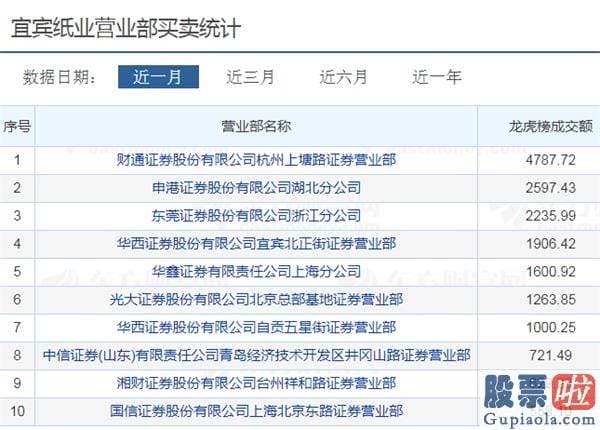Click row number 7 cell
Image resolution: width=600 pixels, height=430 pixels.
(x=17, y=327)
